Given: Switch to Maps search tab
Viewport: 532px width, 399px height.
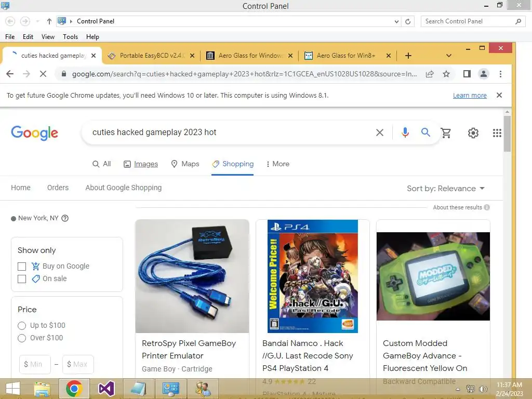Looking at the screenshot, I should click(x=185, y=164).
